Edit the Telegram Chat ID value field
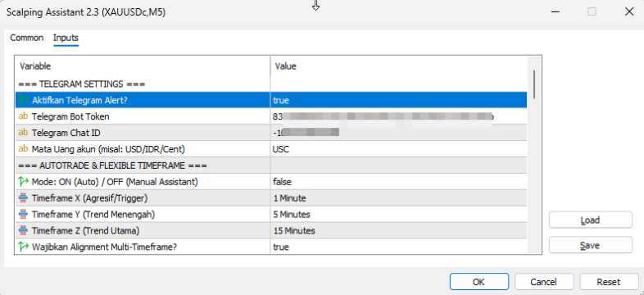 (x=399, y=133)
